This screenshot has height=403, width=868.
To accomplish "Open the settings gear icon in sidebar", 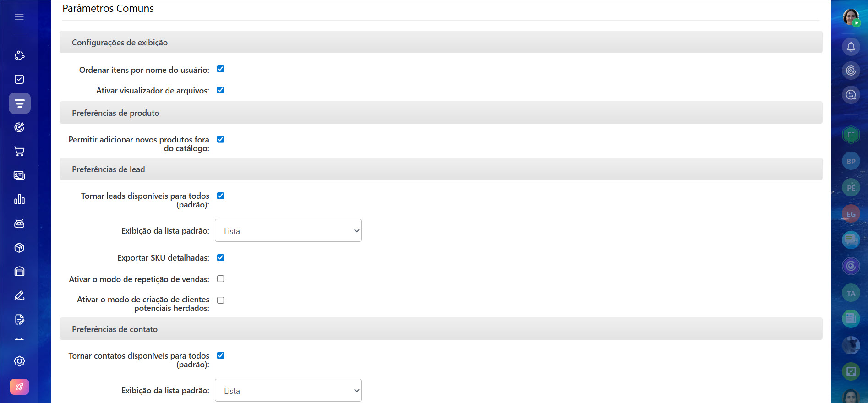I will (x=19, y=361).
